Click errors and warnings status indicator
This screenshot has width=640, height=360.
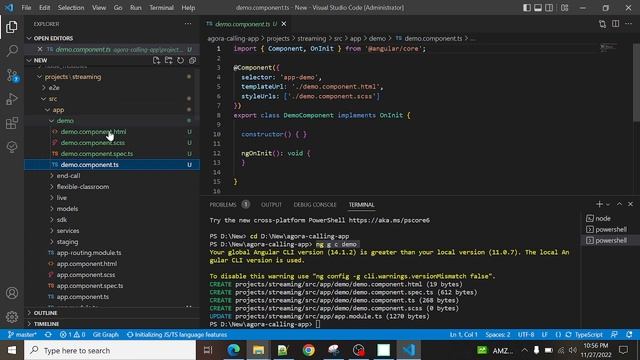[x=72, y=335]
